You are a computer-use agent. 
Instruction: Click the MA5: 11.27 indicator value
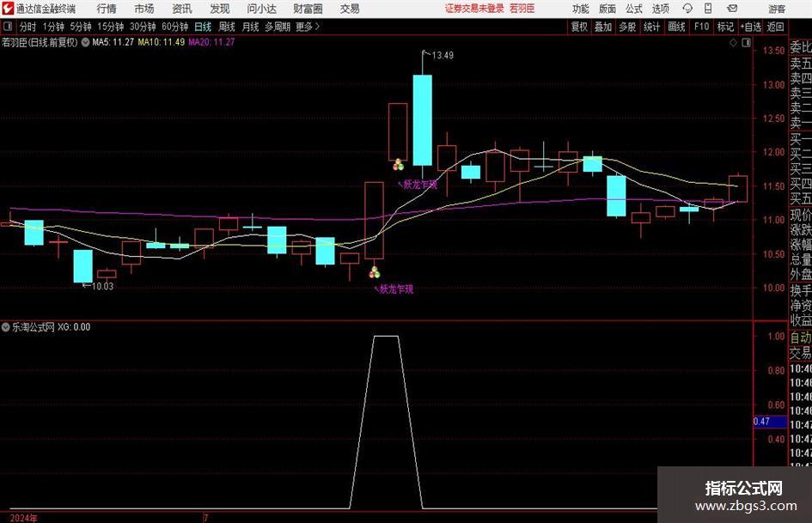point(113,42)
